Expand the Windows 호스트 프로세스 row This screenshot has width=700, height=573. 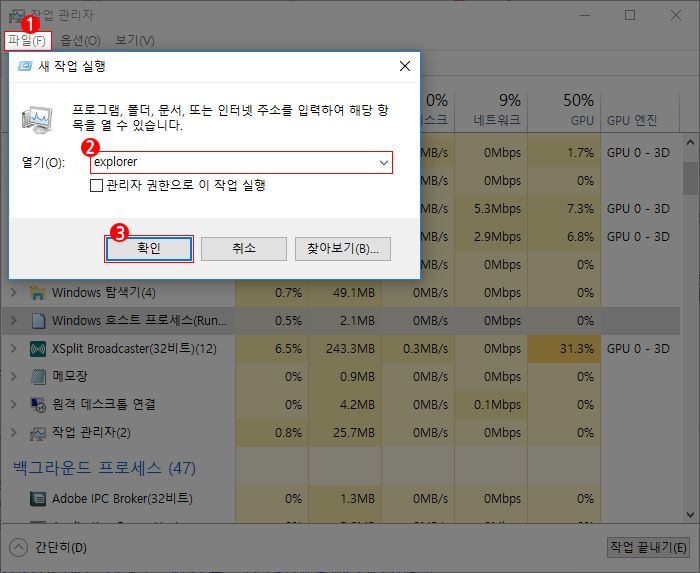point(13,320)
